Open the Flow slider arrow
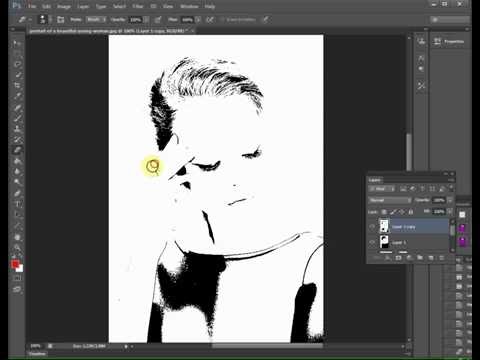 (x=198, y=20)
